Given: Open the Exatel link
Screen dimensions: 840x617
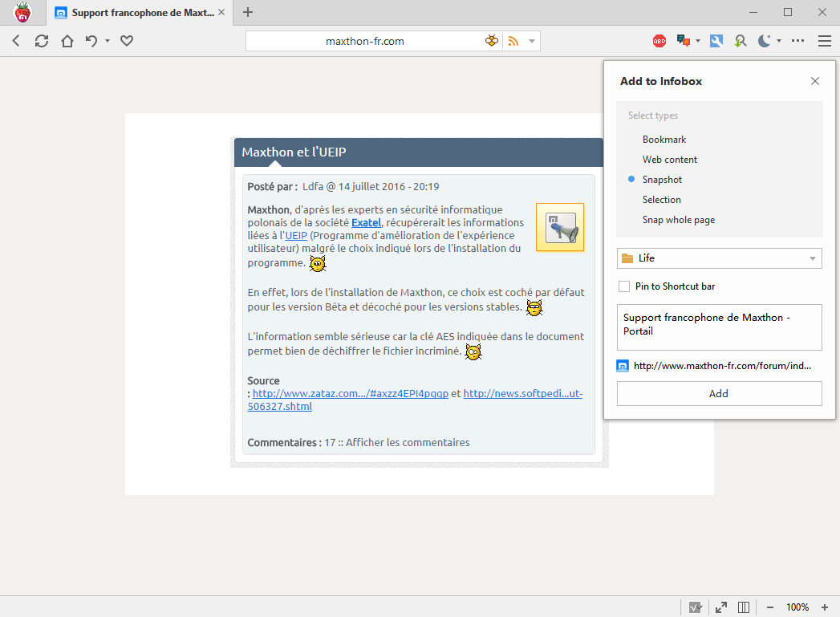Looking at the screenshot, I should click(x=367, y=223).
